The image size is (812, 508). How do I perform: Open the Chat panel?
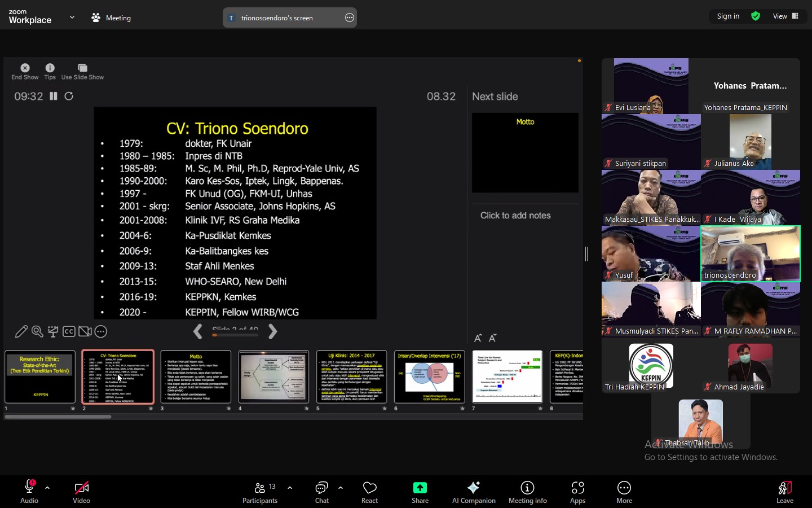321,492
